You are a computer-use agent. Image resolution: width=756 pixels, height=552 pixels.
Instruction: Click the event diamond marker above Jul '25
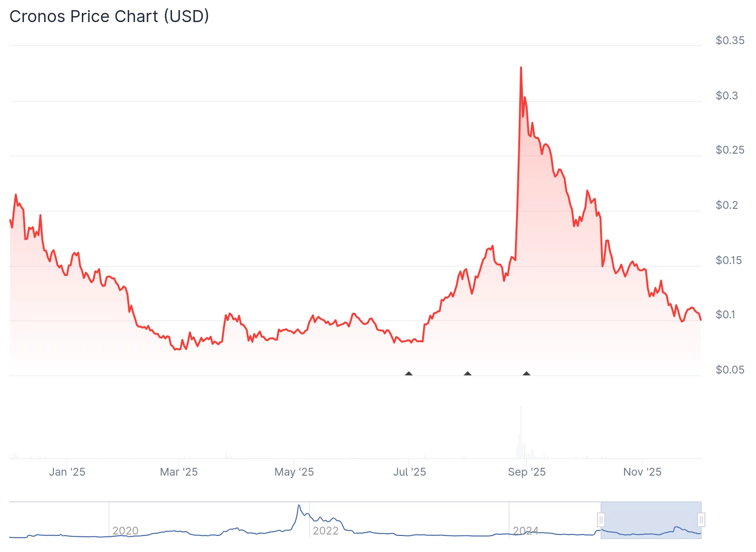tap(409, 374)
